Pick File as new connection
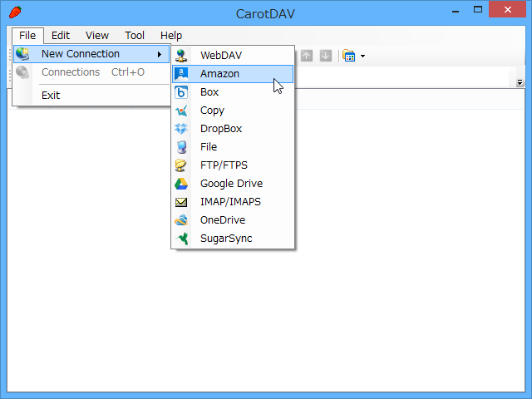The height and width of the screenshot is (399, 532). (x=233, y=147)
